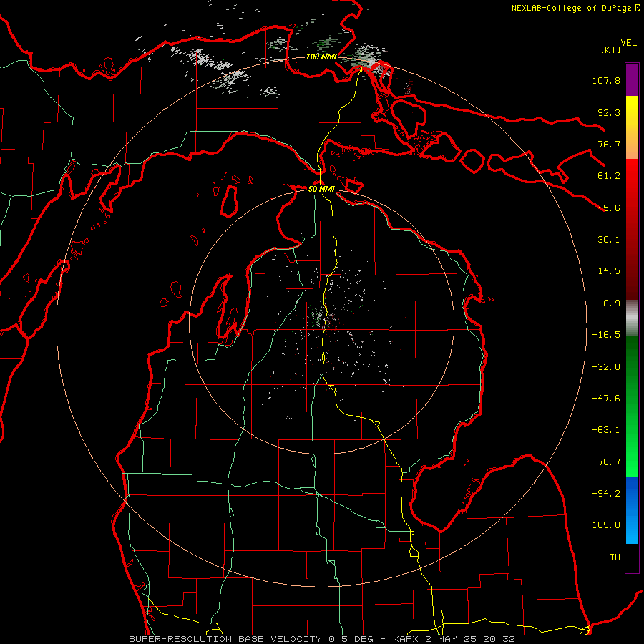Click the -16.5 velocity scale value
The height and width of the screenshot is (644, 644).
(606, 335)
